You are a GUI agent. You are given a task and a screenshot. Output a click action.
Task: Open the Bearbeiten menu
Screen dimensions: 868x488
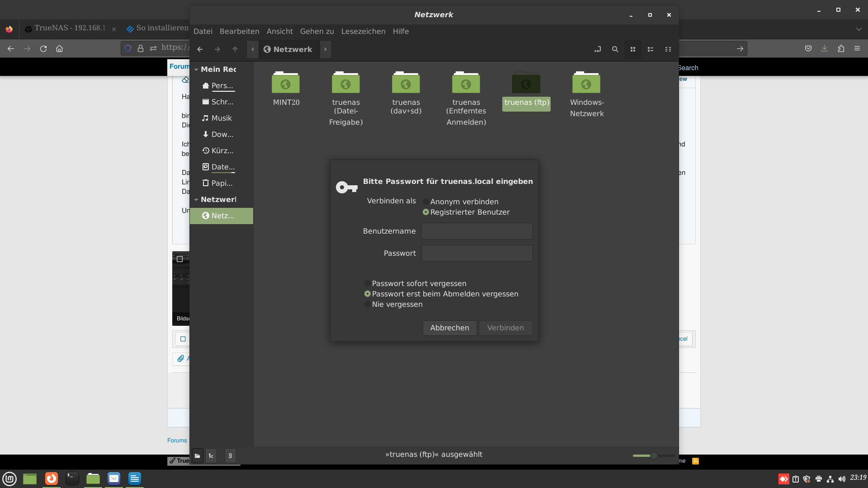click(x=240, y=31)
